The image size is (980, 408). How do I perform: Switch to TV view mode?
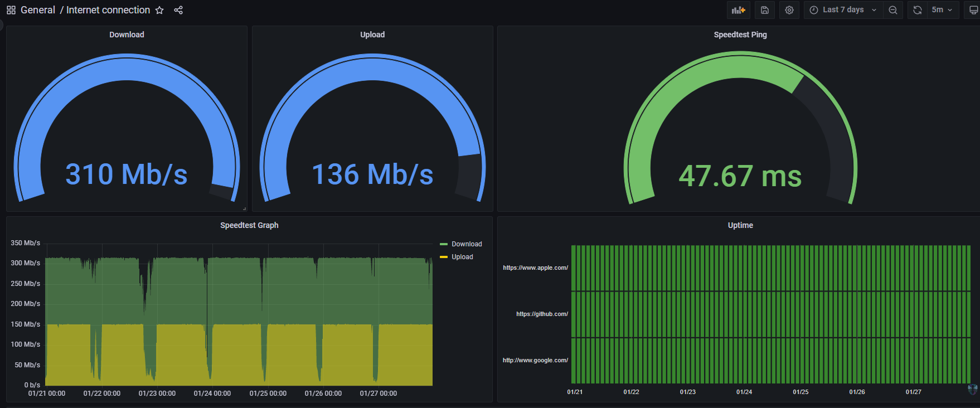point(973,10)
